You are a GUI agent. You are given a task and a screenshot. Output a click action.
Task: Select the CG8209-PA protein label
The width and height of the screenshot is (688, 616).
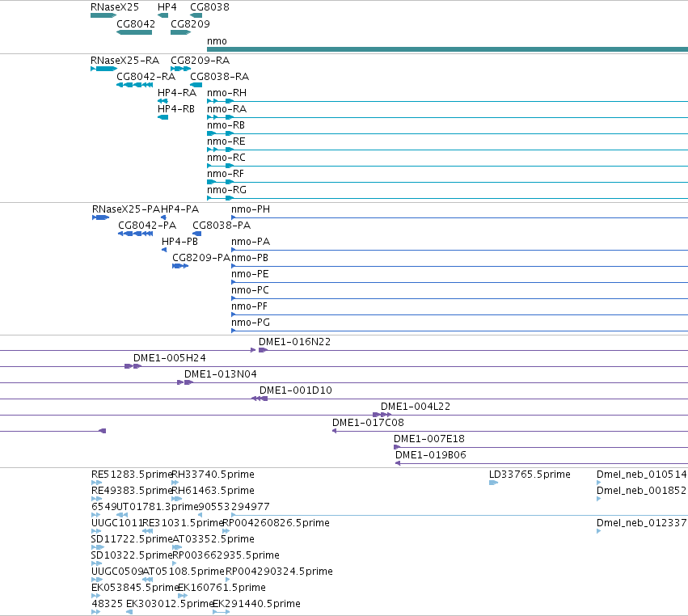pos(201,258)
